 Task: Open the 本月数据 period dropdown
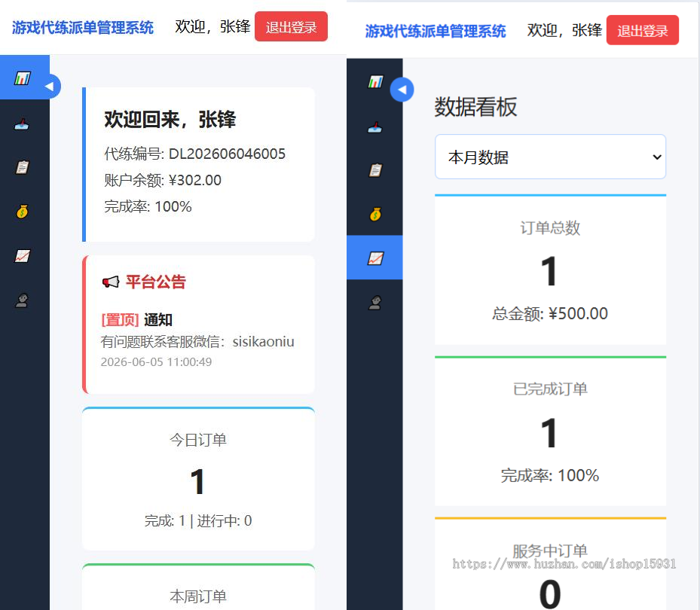click(551, 157)
